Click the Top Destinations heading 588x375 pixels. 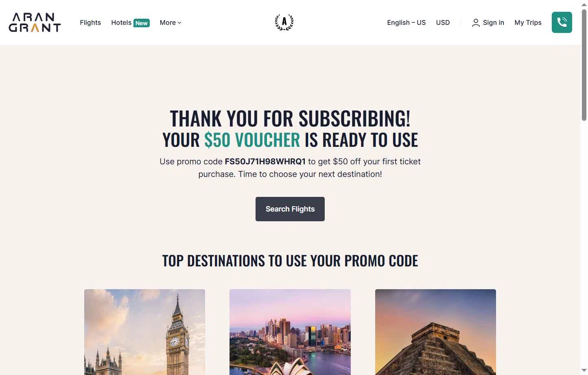point(290,261)
